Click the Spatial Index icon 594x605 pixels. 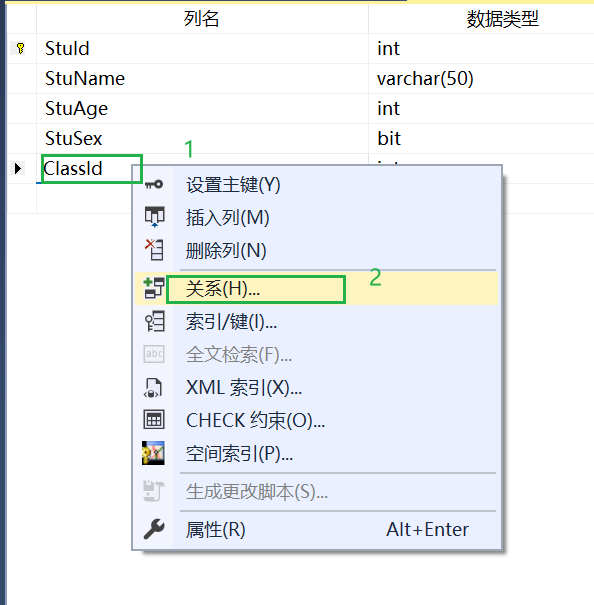pyautogui.click(x=153, y=453)
